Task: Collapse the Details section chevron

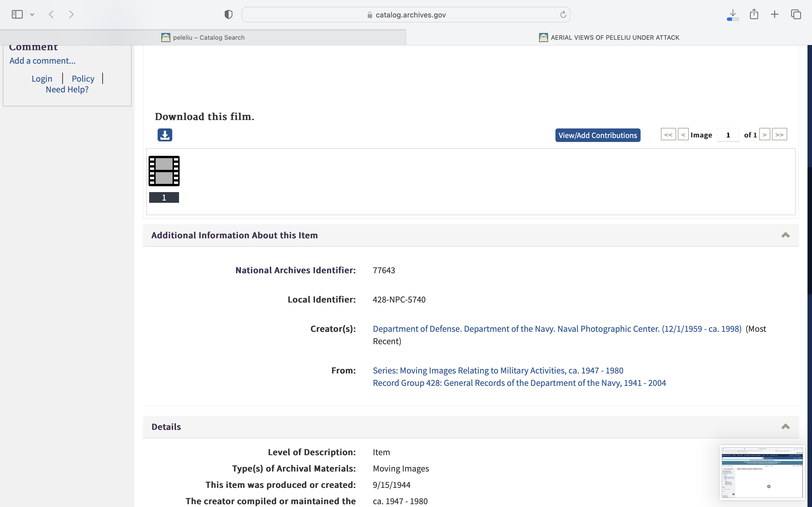Action: pyautogui.click(x=785, y=426)
